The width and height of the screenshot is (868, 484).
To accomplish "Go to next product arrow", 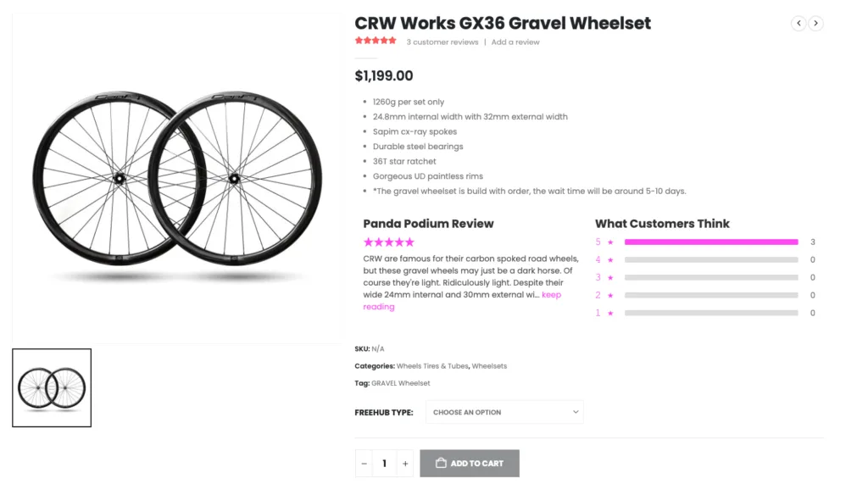I will click(815, 24).
